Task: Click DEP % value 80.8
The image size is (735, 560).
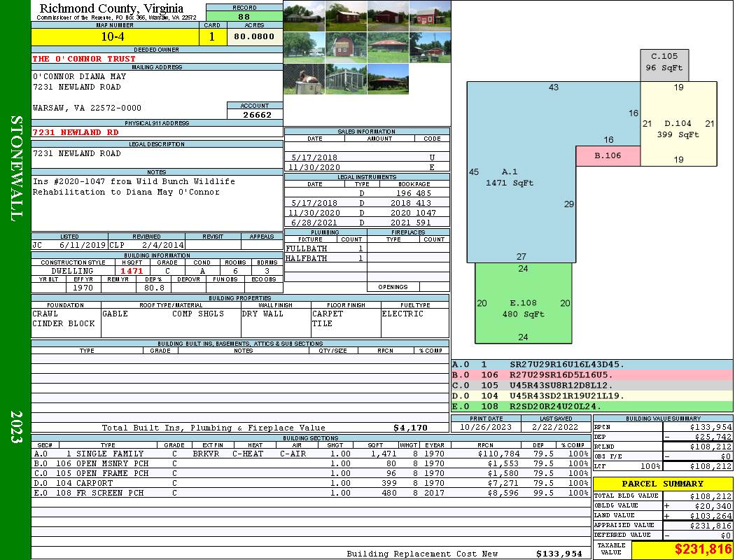Action: 154,288
